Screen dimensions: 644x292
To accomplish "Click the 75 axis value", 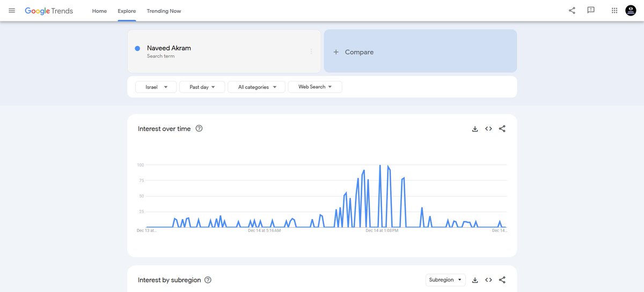I will (141, 181).
